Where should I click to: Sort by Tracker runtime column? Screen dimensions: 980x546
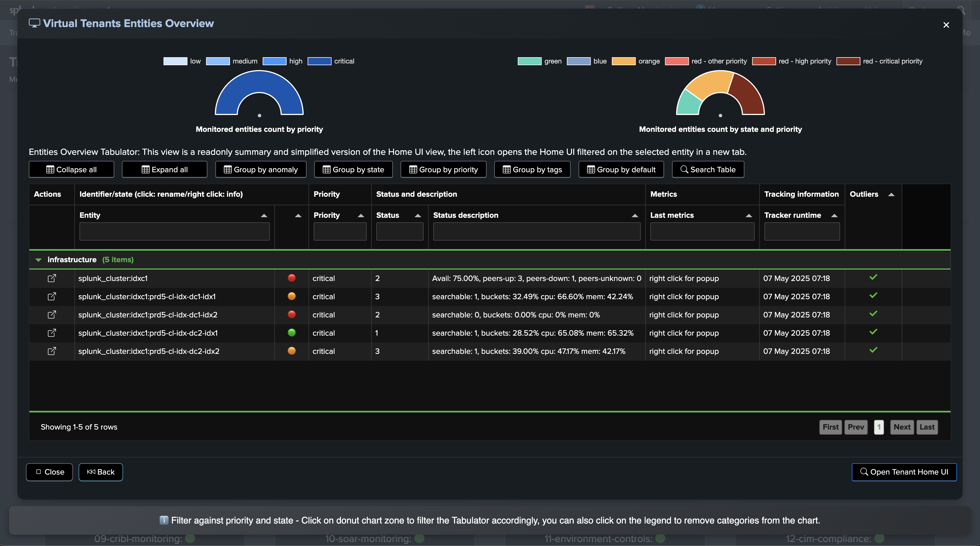pos(834,215)
